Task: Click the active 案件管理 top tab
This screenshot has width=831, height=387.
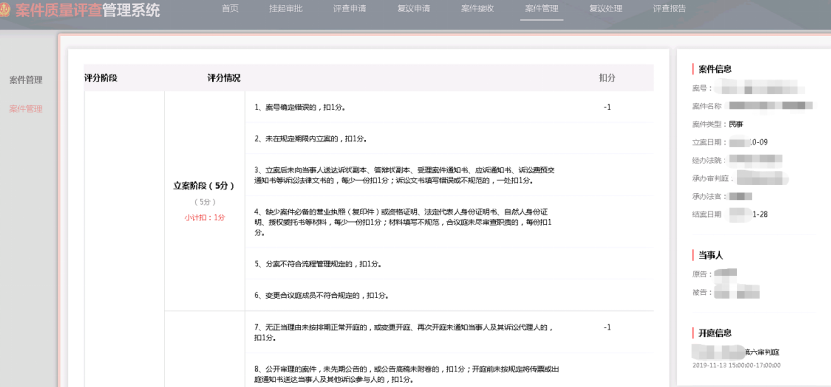Action: 541,9
